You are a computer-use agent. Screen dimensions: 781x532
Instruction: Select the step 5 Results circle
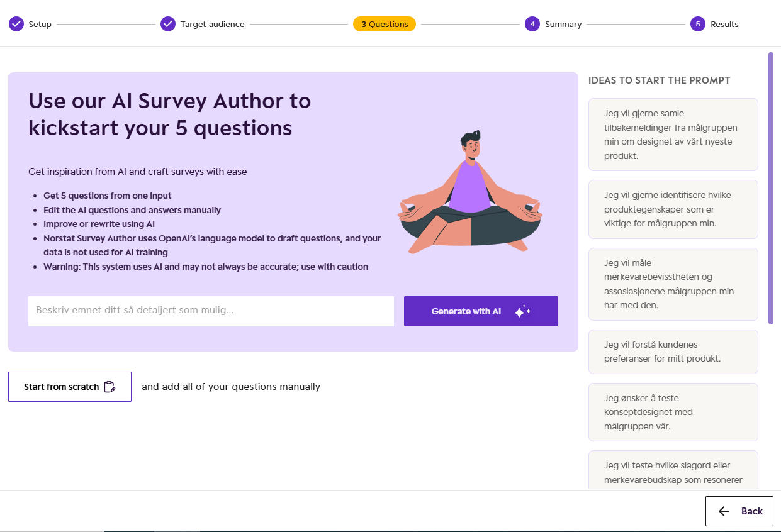point(698,24)
